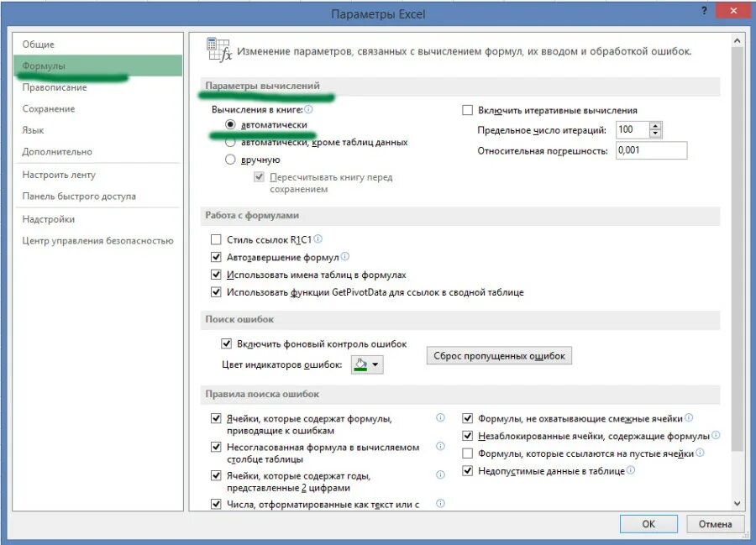
Task: Open the Язык category
Action: [x=98, y=130]
